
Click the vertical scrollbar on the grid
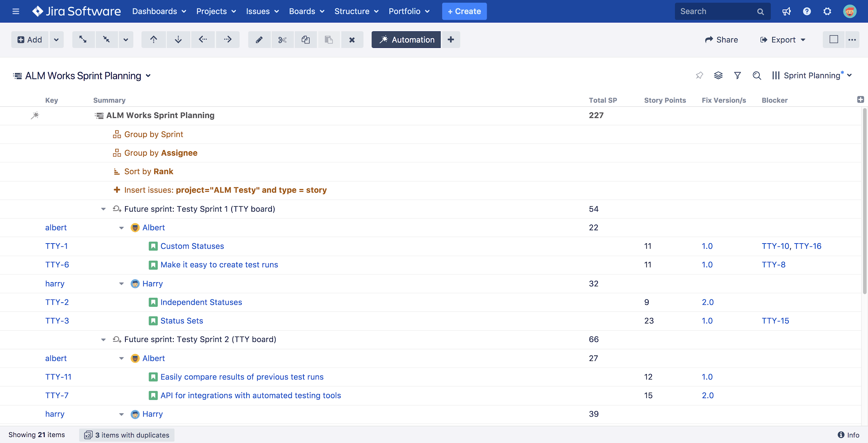point(865,202)
